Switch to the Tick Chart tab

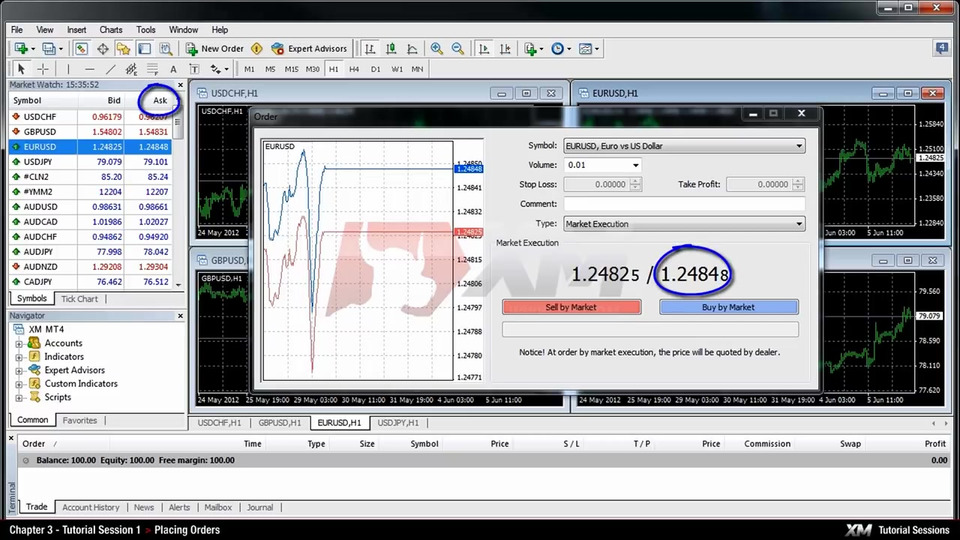79,299
